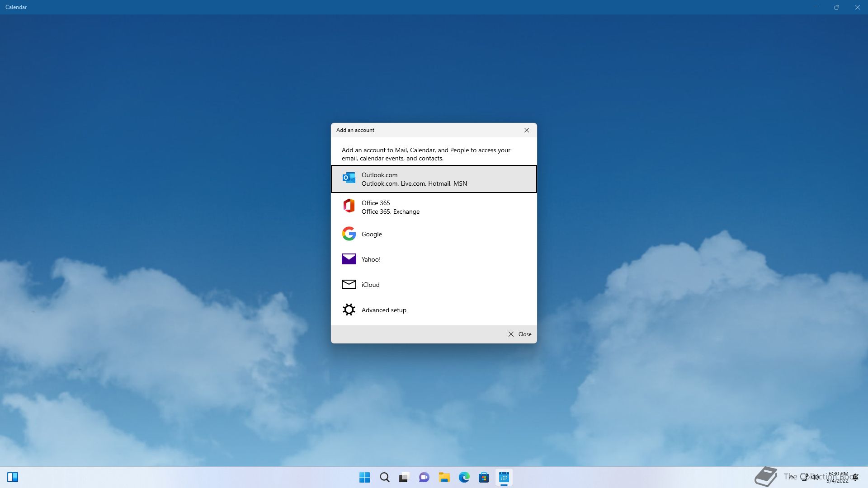Expand hidden system tray icons chevron
Screen dimensions: 868x488
[x=792, y=477]
